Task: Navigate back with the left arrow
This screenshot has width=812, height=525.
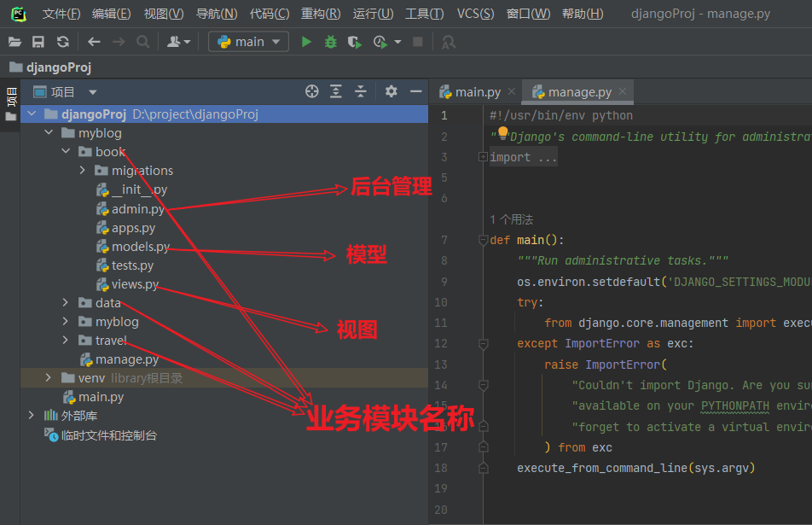Action: click(94, 42)
